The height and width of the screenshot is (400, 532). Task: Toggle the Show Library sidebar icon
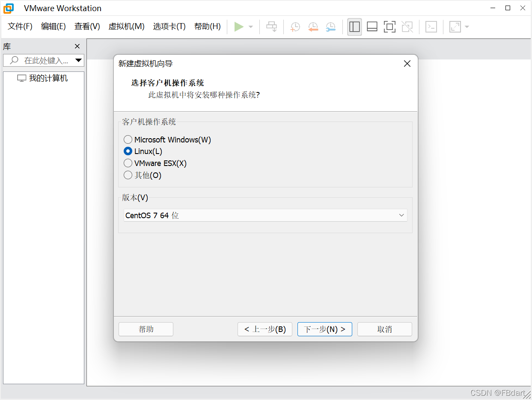tap(354, 27)
